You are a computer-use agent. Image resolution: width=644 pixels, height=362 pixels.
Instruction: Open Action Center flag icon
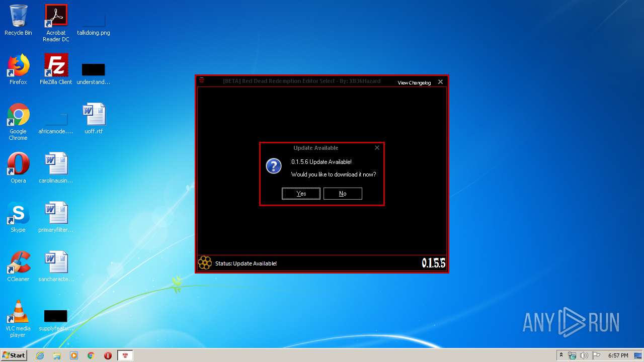pos(596,355)
